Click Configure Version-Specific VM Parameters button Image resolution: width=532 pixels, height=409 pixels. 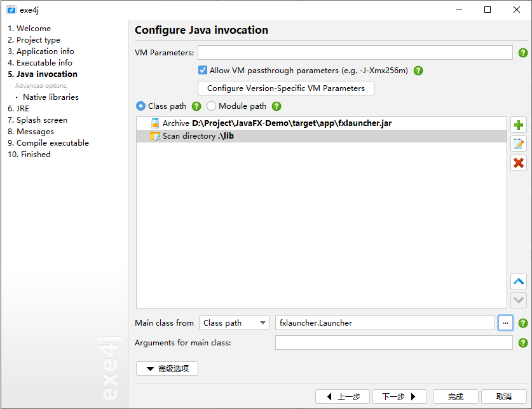[x=285, y=88]
